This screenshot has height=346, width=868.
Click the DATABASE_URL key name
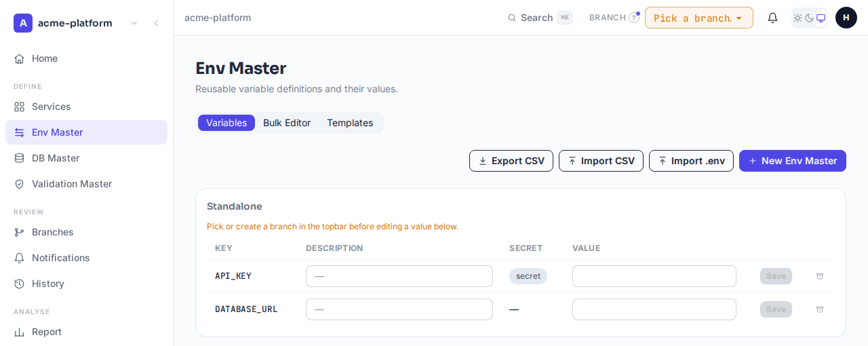coord(246,309)
